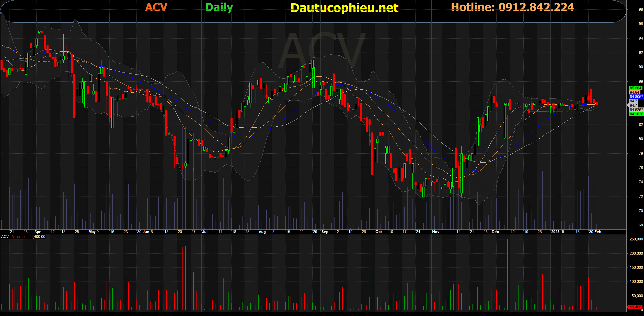Click the gray 84.6267 value label
This screenshot has width=644, height=316.
(636, 110)
